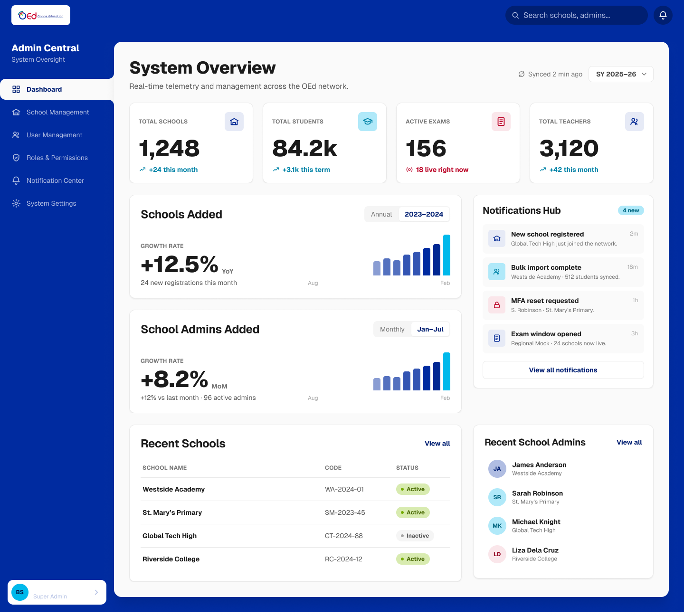Click the JA avatar for James Anderson
Viewport: 684px width, 616px height.
point(497,469)
